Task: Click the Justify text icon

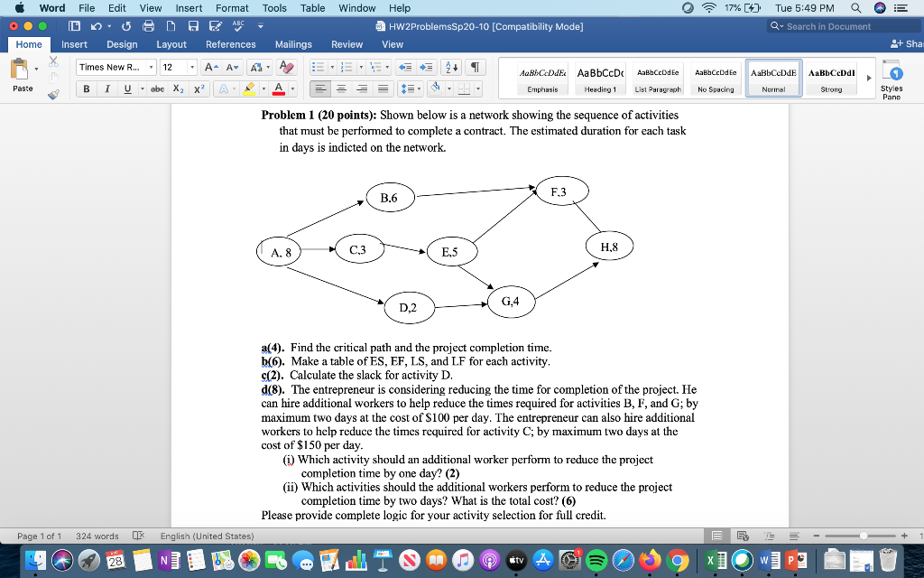Action: tap(383, 89)
